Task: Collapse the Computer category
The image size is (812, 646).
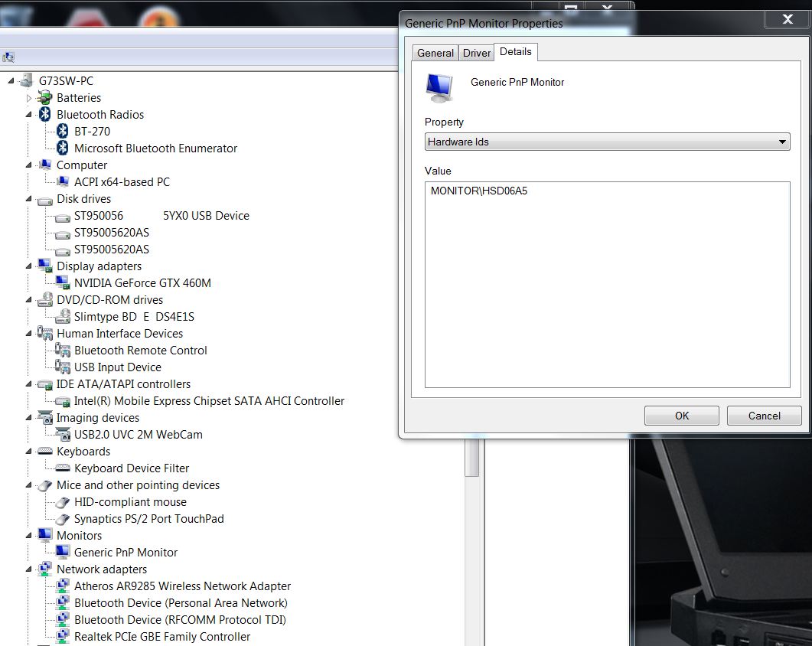Action: tap(29, 165)
